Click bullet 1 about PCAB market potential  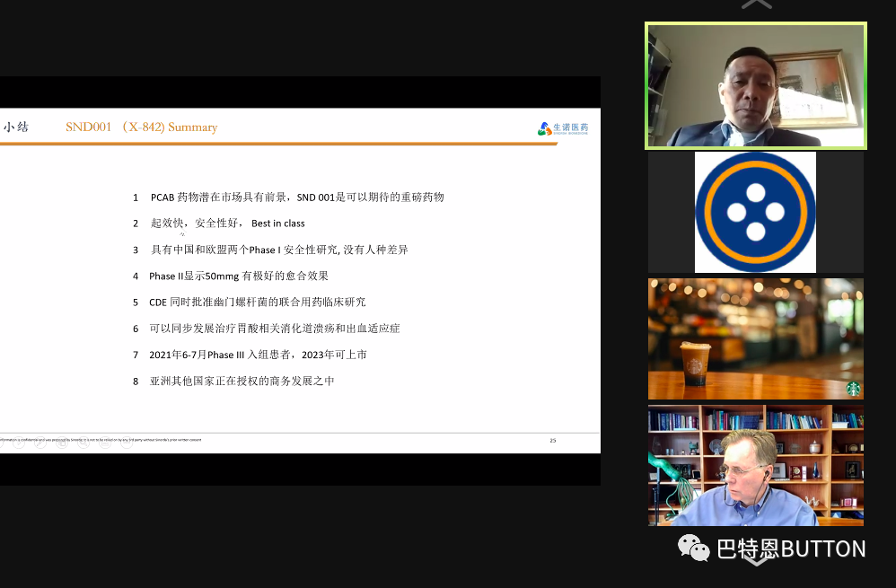coord(296,197)
